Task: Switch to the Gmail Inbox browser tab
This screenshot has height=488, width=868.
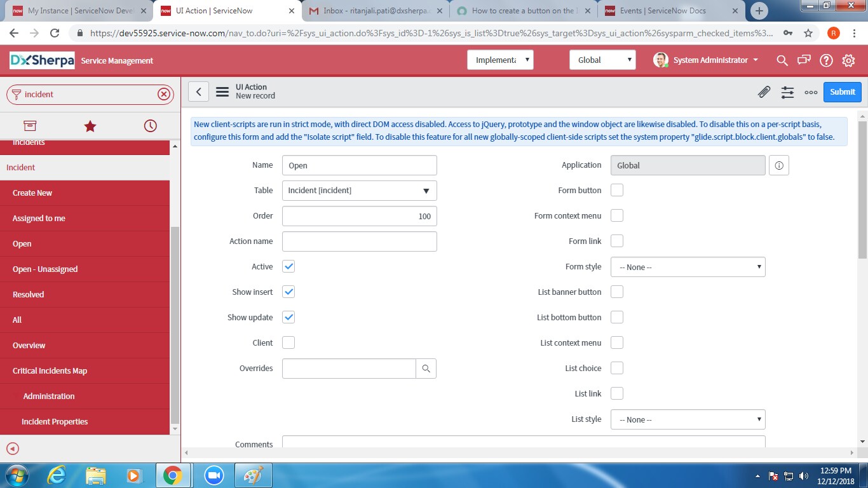Action: 375,11
